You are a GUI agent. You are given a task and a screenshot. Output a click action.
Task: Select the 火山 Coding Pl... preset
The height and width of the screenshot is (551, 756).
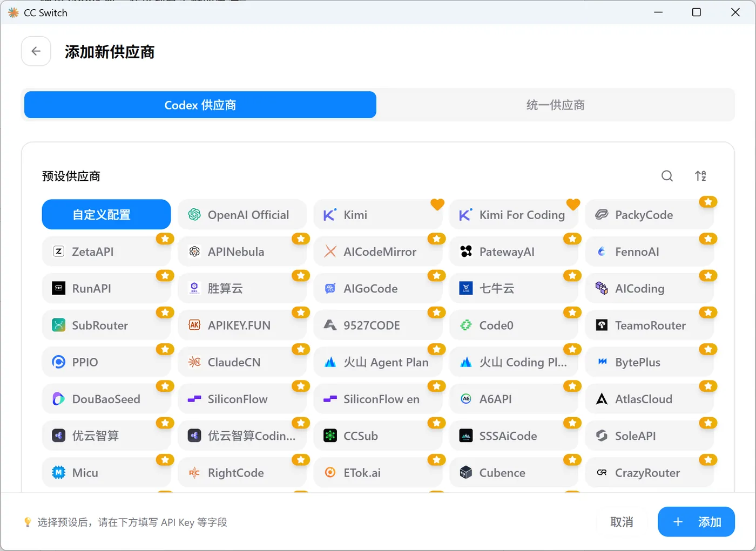point(514,362)
